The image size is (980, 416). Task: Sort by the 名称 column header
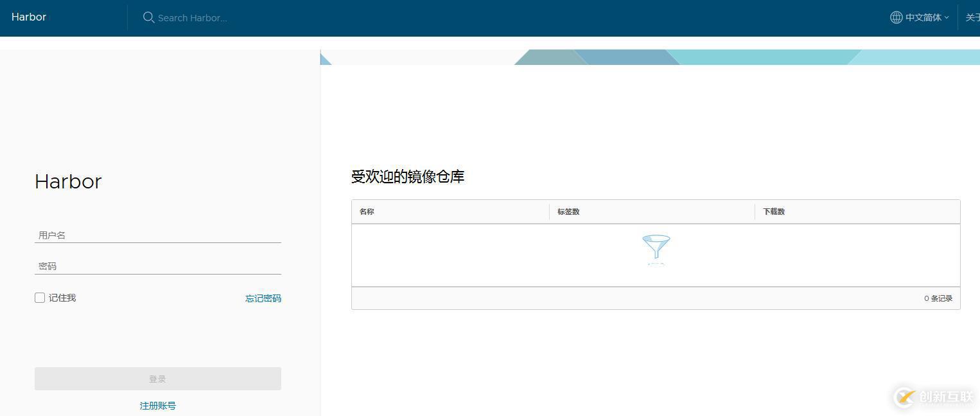(x=367, y=212)
